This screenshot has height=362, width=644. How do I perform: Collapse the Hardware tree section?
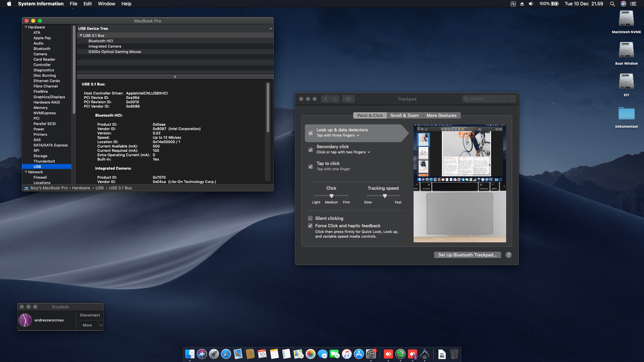coord(26,27)
